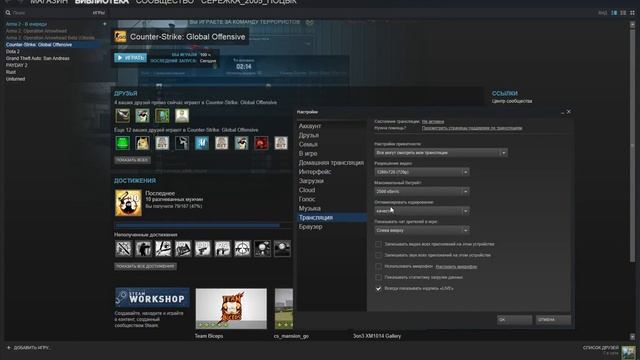Open the microphone setup link
The width and height of the screenshot is (640, 360).
pos(456,267)
